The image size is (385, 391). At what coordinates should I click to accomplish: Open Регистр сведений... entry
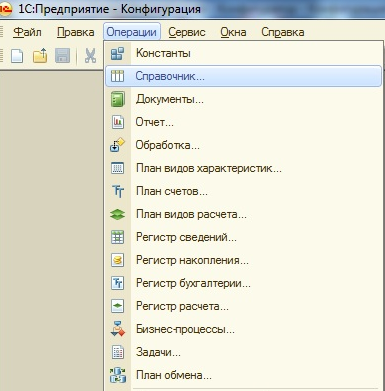[x=244, y=237]
